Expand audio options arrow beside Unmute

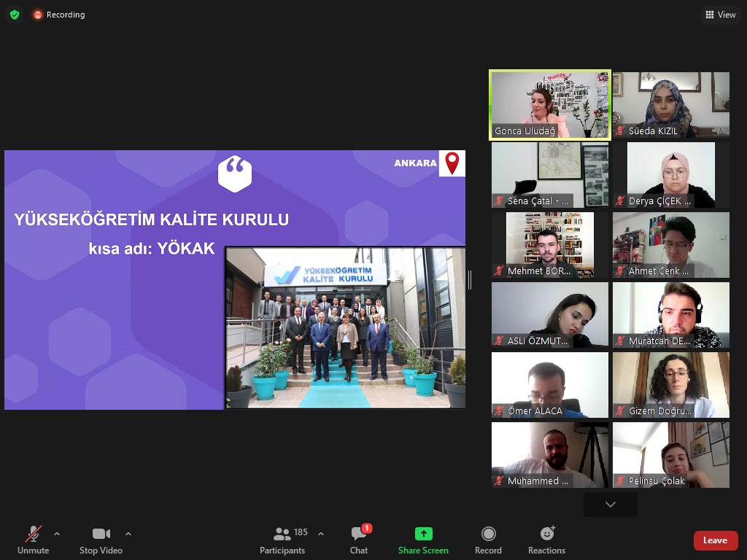(57, 534)
